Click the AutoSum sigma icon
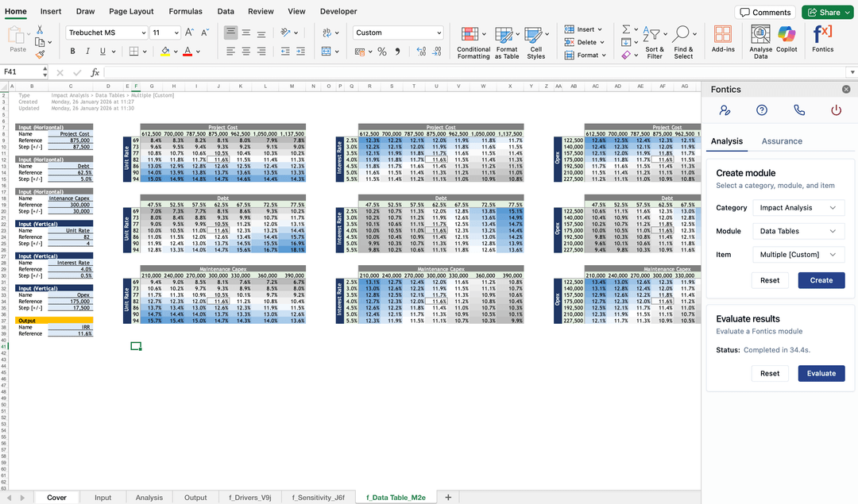Screen dimensions: 858x504 click(x=627, y=29)
